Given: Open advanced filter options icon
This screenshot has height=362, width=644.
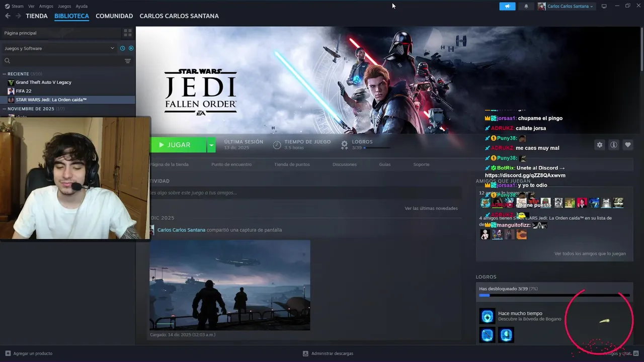Looking at the screenshot, I should (128, 61).
